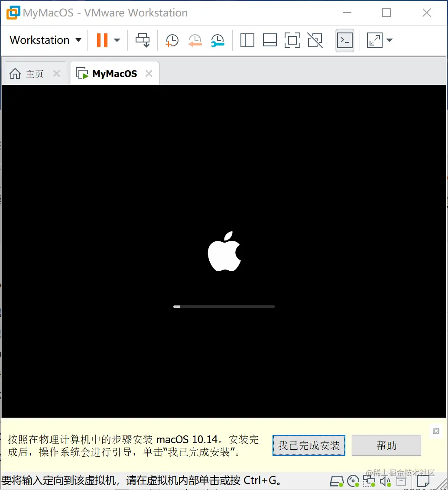
Task: Click the Ctrl+G status bar text
Action: point(141,480)
